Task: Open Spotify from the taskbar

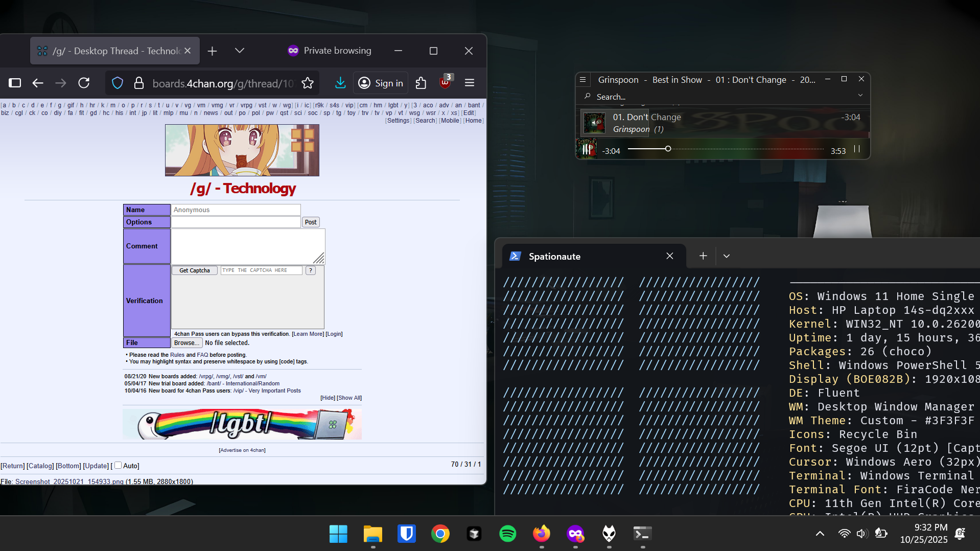Action: click(x=508, y=534)
